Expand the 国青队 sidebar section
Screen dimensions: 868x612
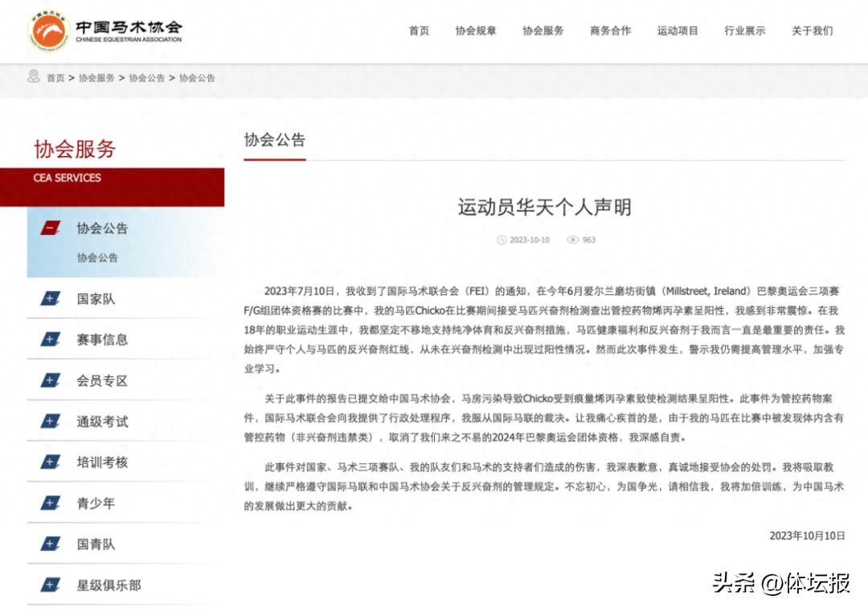tap(96, 544)
